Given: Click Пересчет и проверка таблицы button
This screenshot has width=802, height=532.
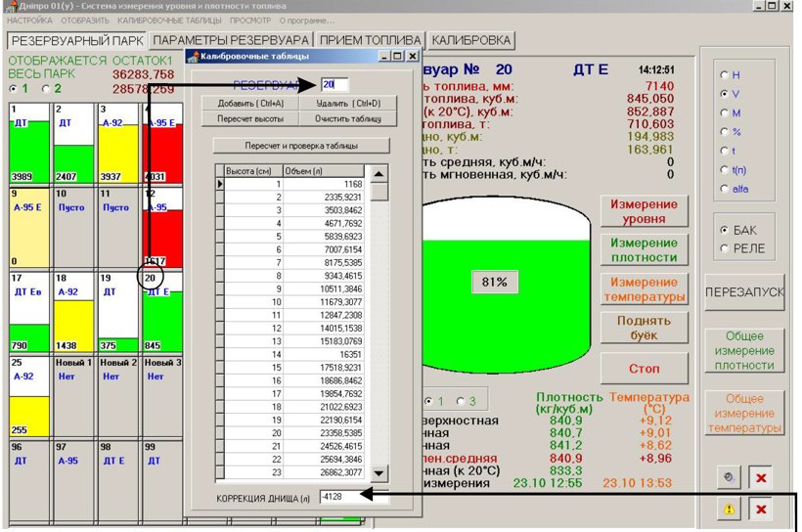Looking at the screenshot, I should click(x=301, y=146).
